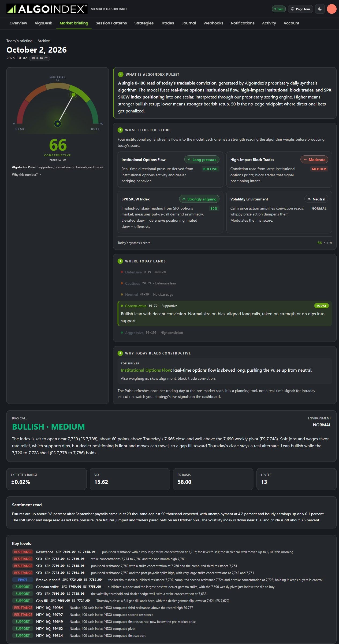Click the SUPPORT tag for Gamma strike
This screenshot has height=644, width=339.
click(23, 587)
